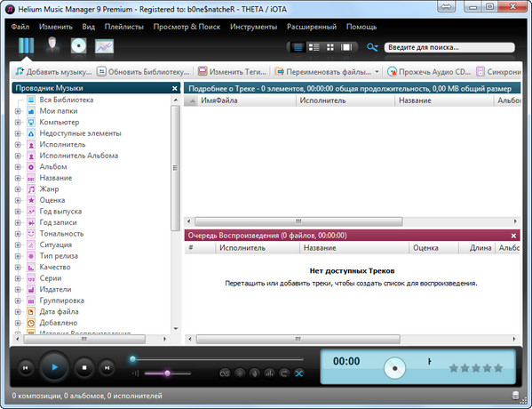Click the Тип релиза tree icon
Screen dimensions: 532x409
[31, 256]
